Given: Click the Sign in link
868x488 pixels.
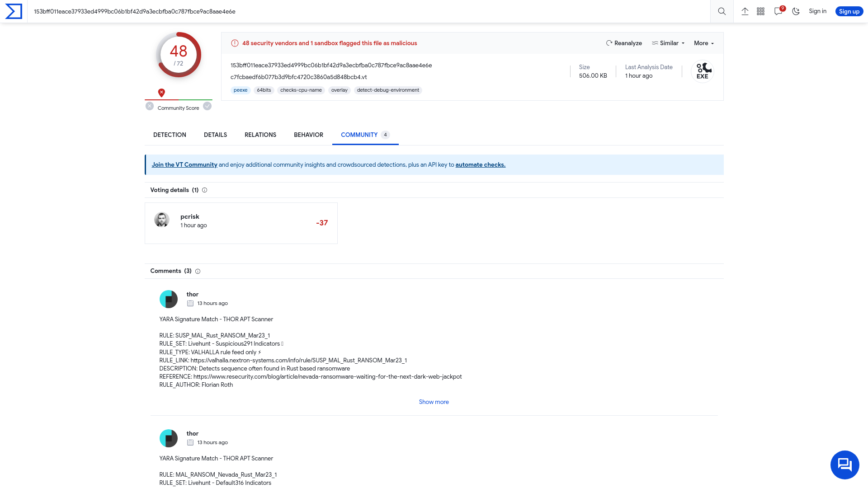Looking at the screenshot, I should point(817,11).
